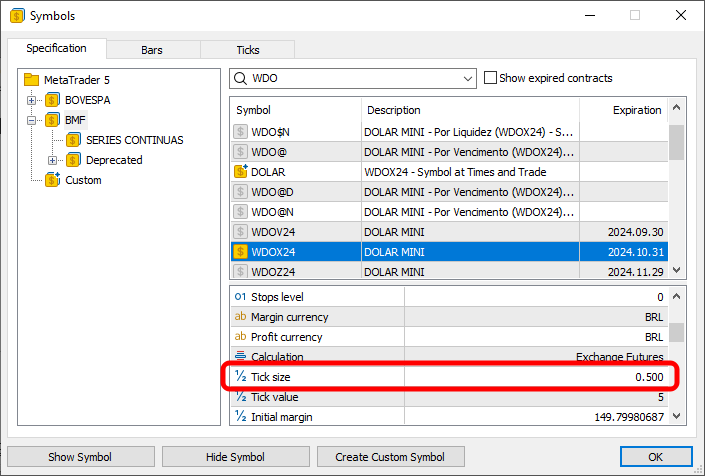Click the Symbols window title icon
This screenshot has width=705, height=476.
point(17,16)
